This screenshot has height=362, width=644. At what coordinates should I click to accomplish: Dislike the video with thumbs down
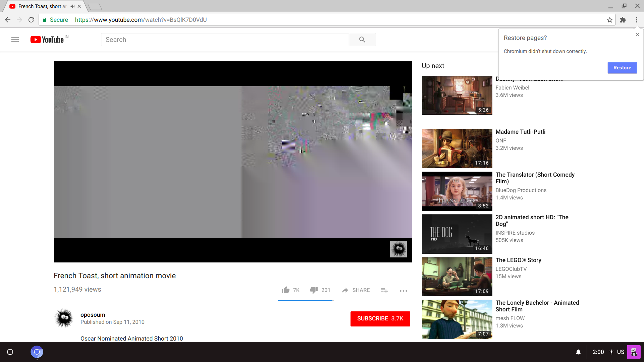click(x=314, y=290)
